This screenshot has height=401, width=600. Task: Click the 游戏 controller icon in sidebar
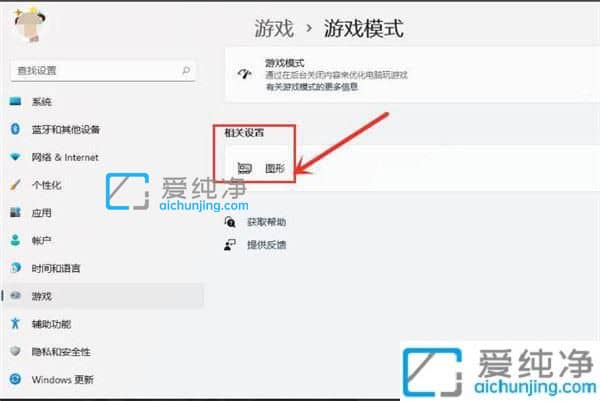pyautogui.click(x=15, y=296)
